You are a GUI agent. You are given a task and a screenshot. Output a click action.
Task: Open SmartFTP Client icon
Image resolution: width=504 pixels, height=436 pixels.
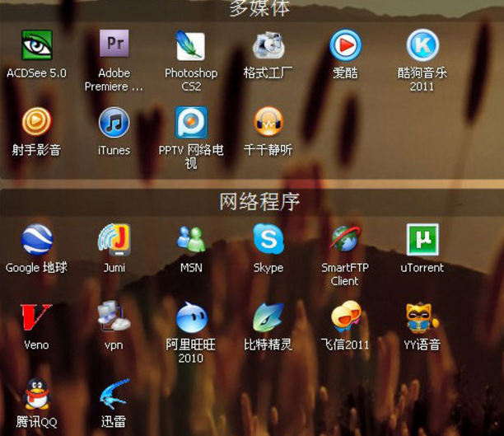coord(346,239)
